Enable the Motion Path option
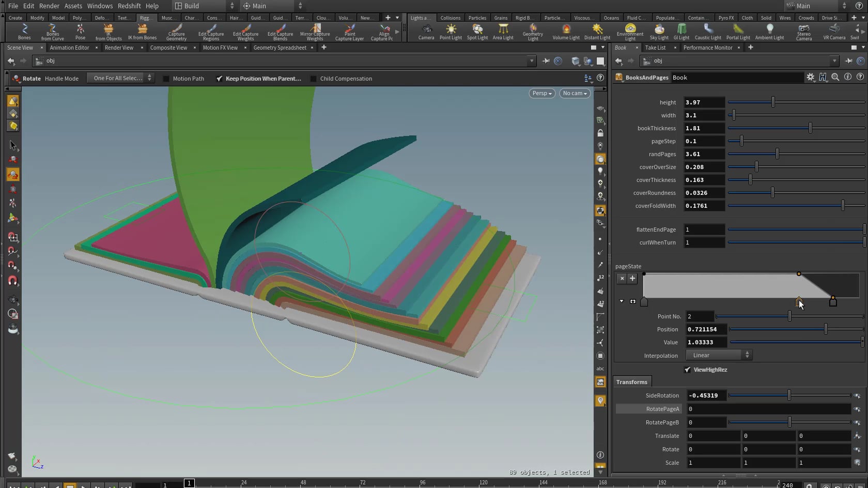868x488 pixels. (166, 78)
